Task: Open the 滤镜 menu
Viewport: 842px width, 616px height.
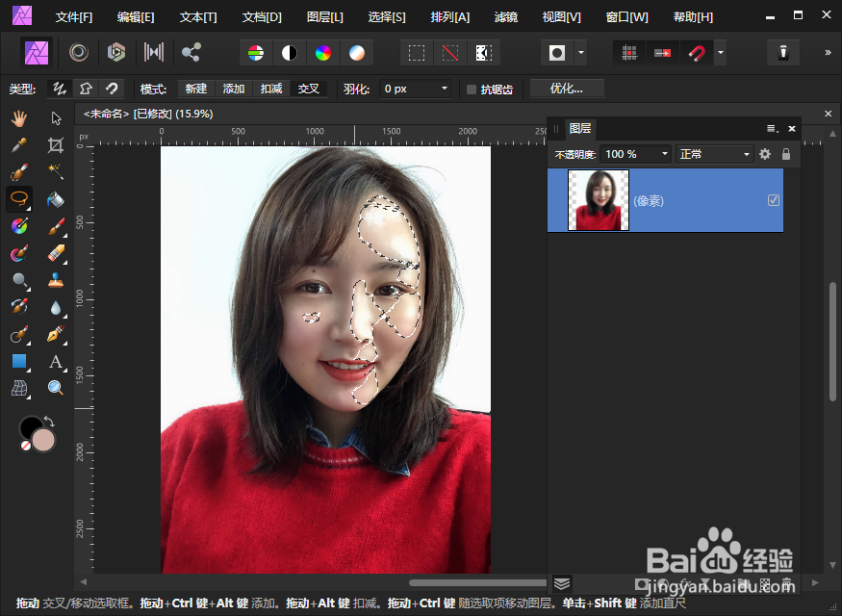Action: [x=505, y=17]
